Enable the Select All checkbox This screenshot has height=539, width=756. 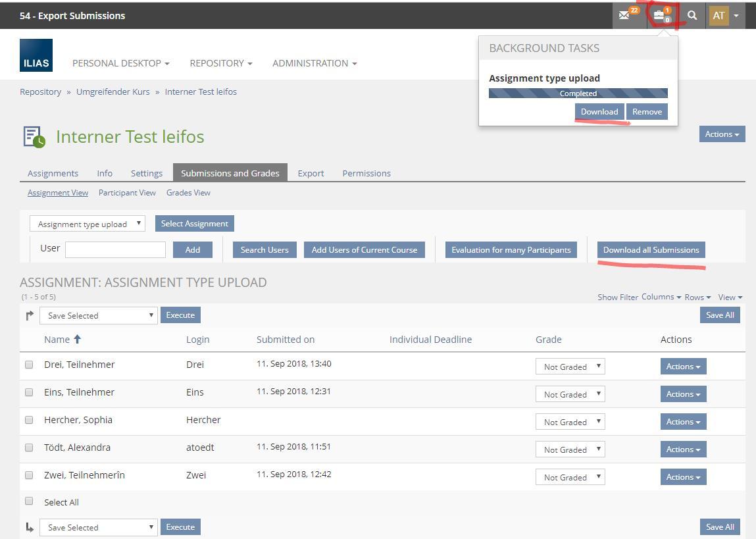[x=29, y=501]
